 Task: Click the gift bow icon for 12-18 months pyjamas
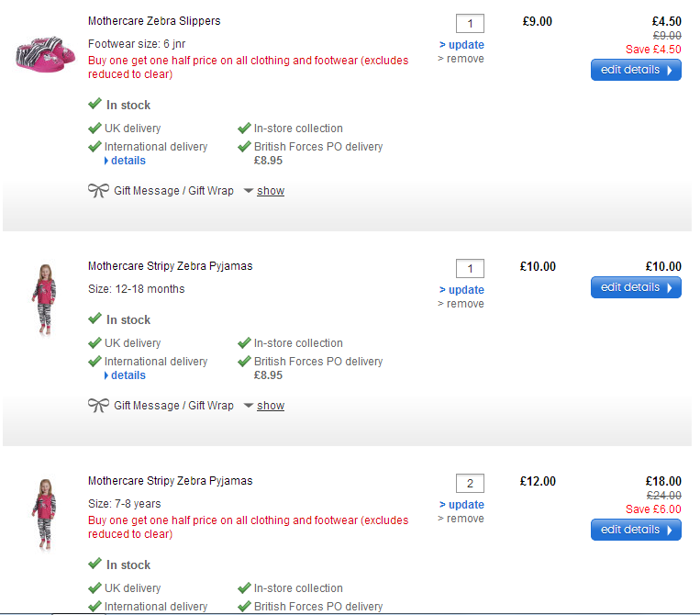point(98,406)
